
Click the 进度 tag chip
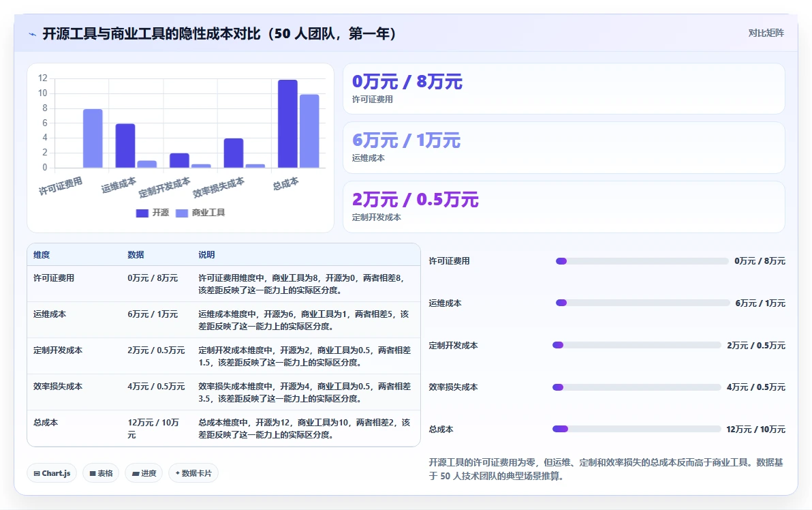pos(144,473)
